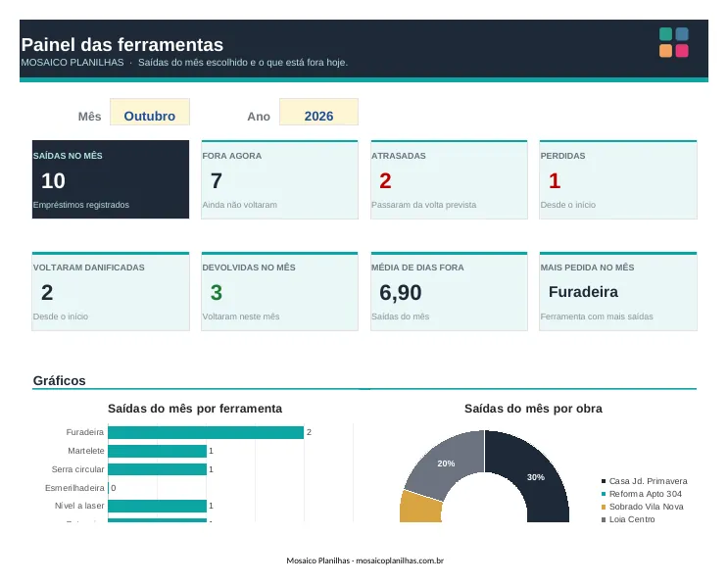Viewport: 728px width, 585px height.
Task: Click the 20% donut segment
Action: (x=446, y=463)
